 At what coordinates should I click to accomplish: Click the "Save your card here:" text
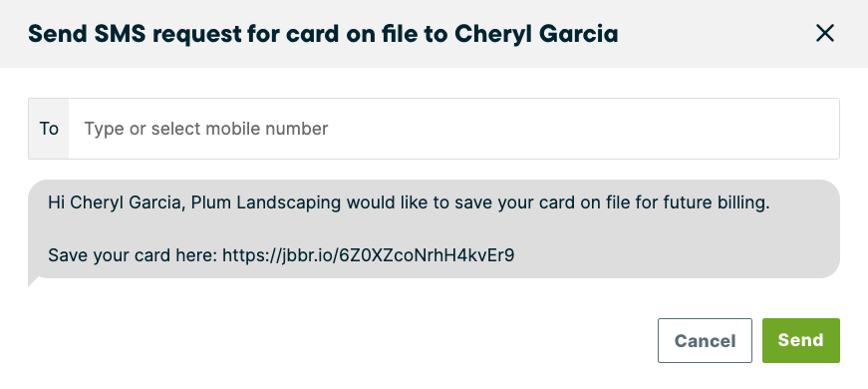click(133, 255)
